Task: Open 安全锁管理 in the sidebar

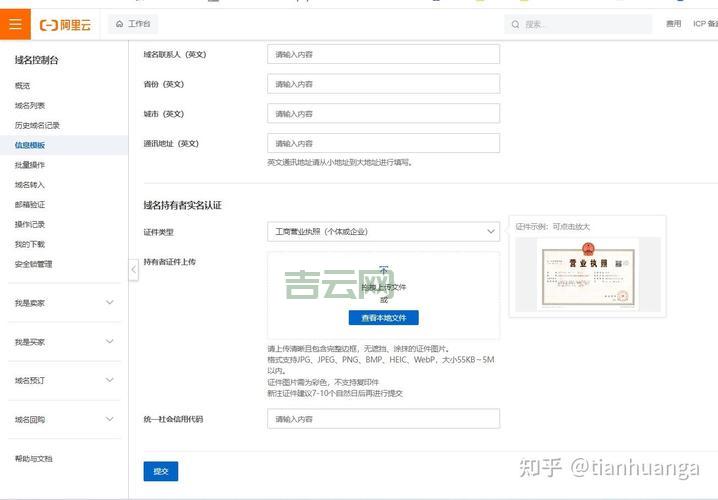Action: 33,264
